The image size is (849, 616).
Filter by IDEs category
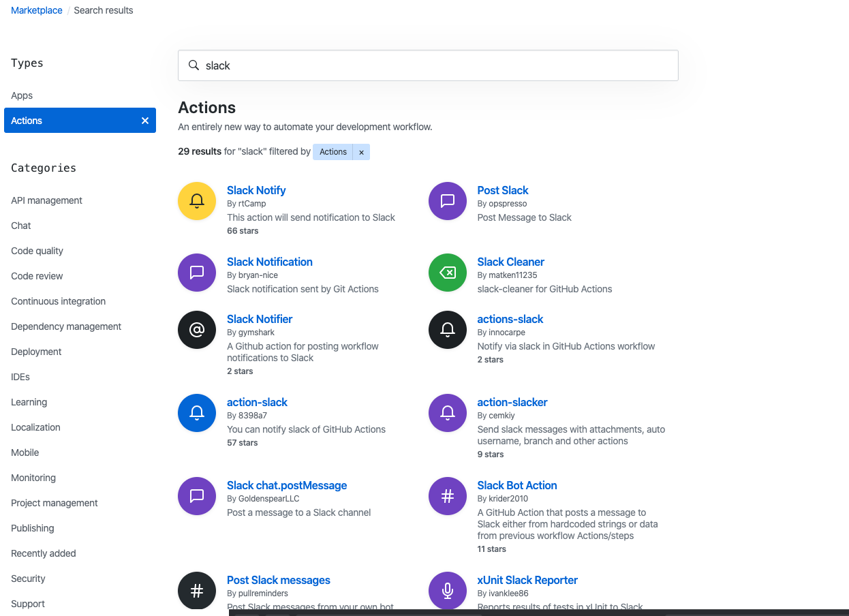click(20, 377)
